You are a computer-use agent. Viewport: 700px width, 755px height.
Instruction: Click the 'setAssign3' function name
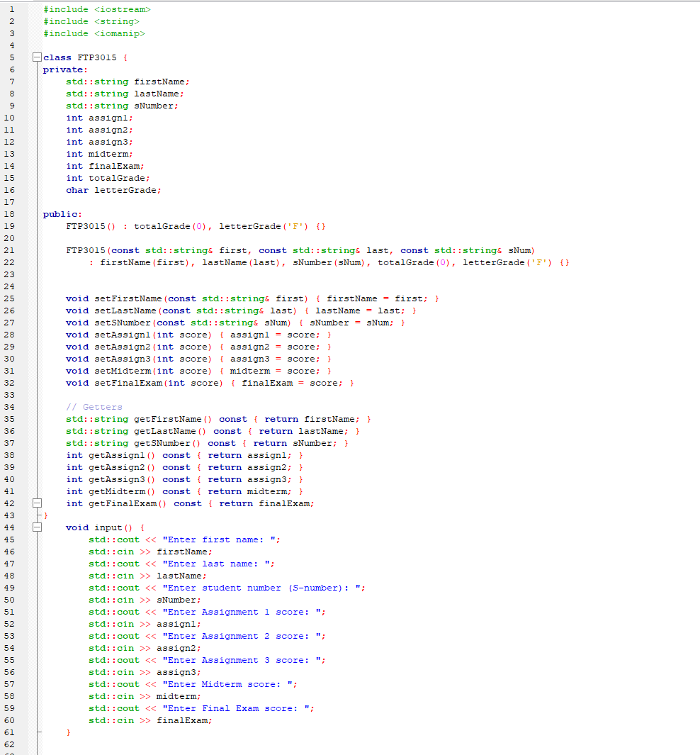coord(122,359)
